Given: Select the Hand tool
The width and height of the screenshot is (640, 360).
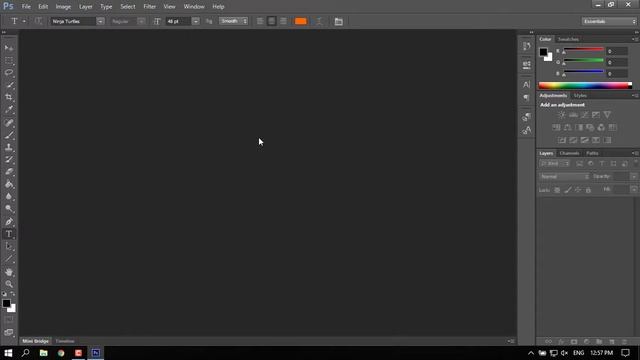Looking at the screenshot, I should coord(9,272).
